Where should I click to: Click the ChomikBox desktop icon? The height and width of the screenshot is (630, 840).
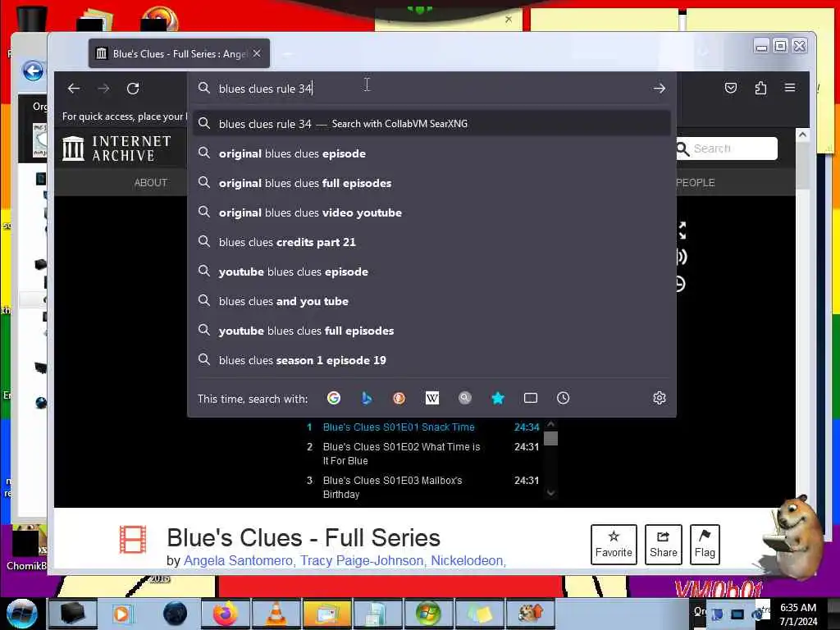pos(27,547)
